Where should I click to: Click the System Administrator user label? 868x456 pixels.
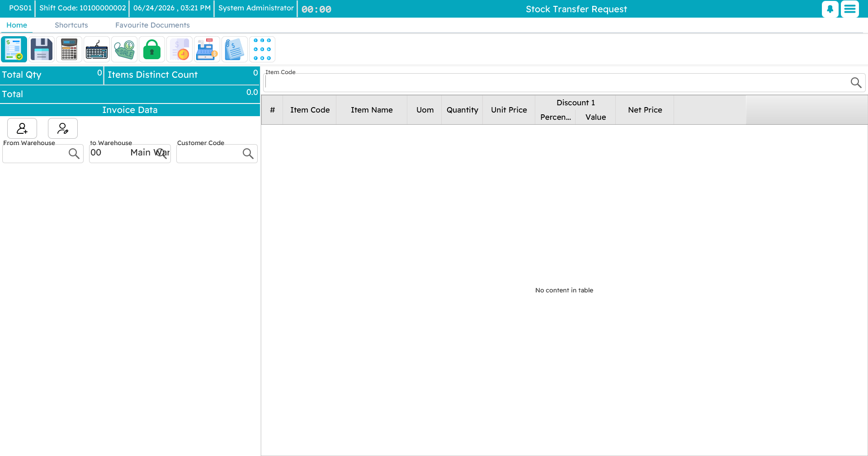tap(256, 8)
